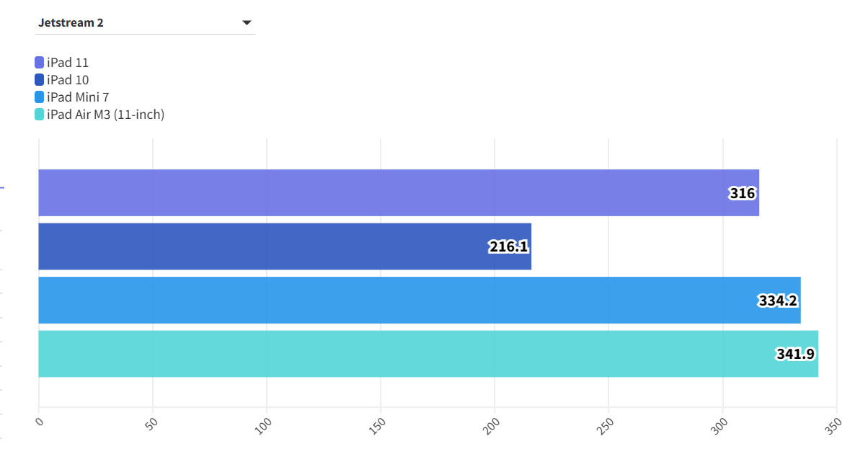Toggle the iPad 10 legend label
This screenshot has height=449, width=868.
point(68,80)
